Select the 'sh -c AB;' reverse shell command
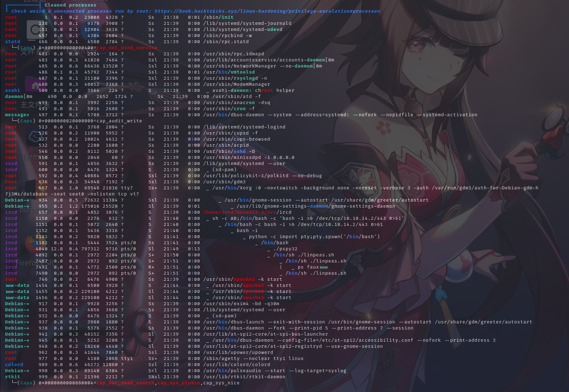This screenshot has height=392, width=569. click(x=308, y=219)
